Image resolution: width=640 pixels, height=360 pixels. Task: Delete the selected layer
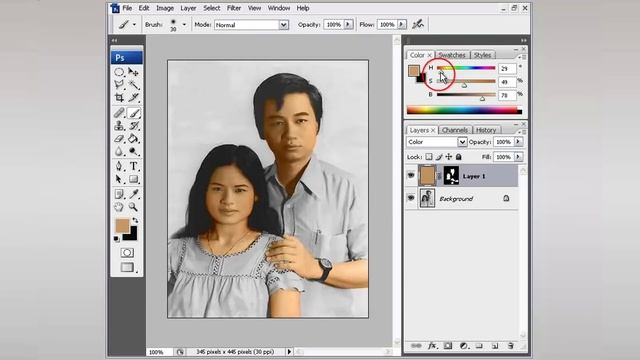coord(511,346)
